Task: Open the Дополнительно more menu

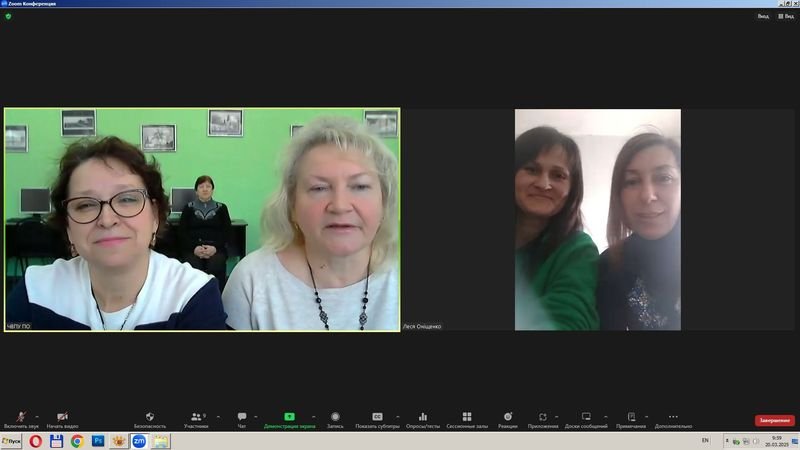Action: pyautogui.click(x=673, y=418)
